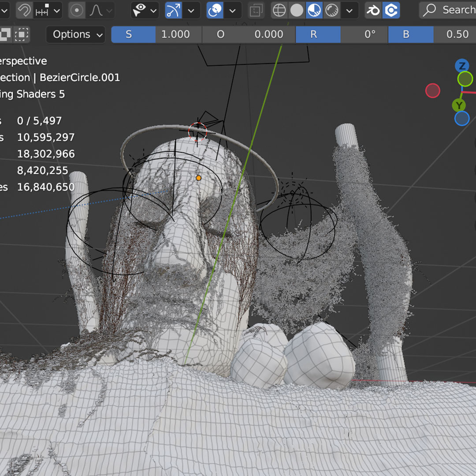Viewport: 476px width, 476px height.
Task: Expand the overlays dropdown arrow
Action: 232,10
